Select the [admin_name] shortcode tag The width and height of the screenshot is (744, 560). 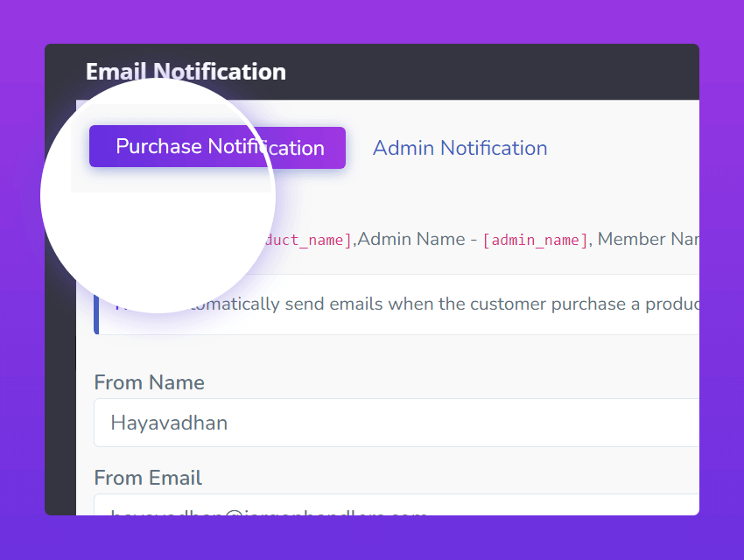coord(535,240)
